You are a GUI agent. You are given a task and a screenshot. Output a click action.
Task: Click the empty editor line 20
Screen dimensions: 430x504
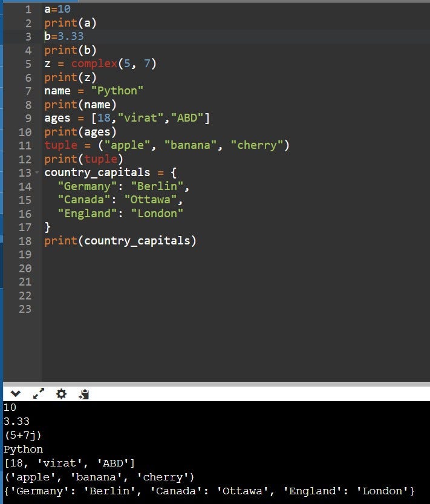coord(236,269)
